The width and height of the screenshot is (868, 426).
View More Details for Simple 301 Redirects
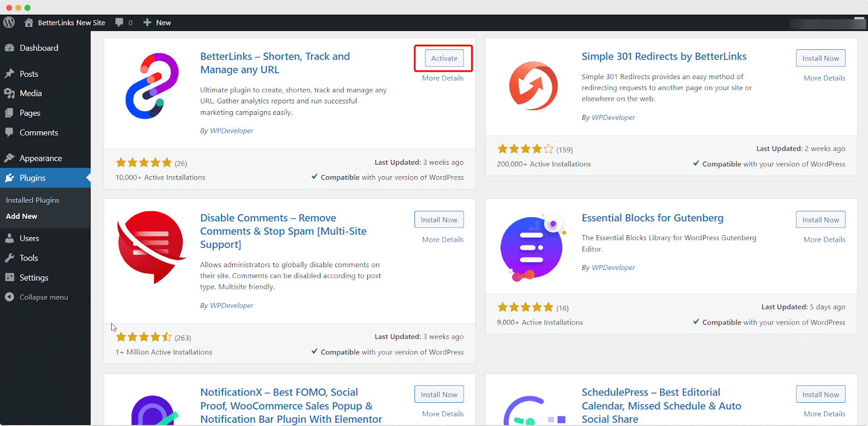tap(825, 78)
